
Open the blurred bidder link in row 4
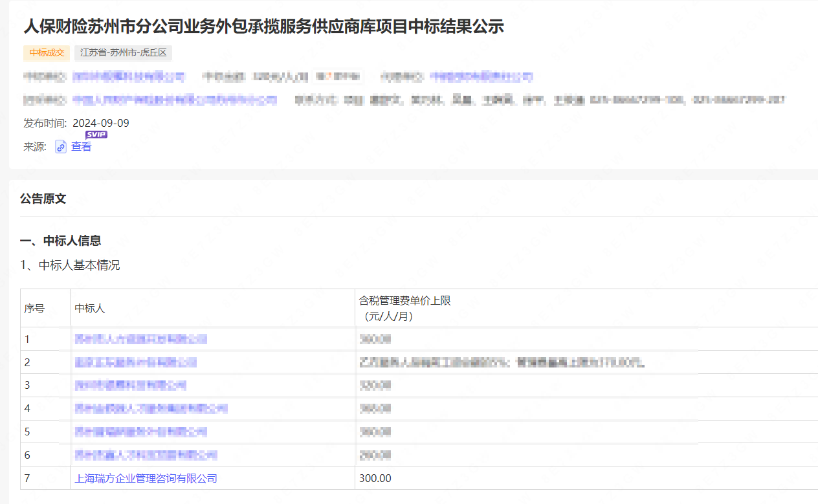click(151, 409)
